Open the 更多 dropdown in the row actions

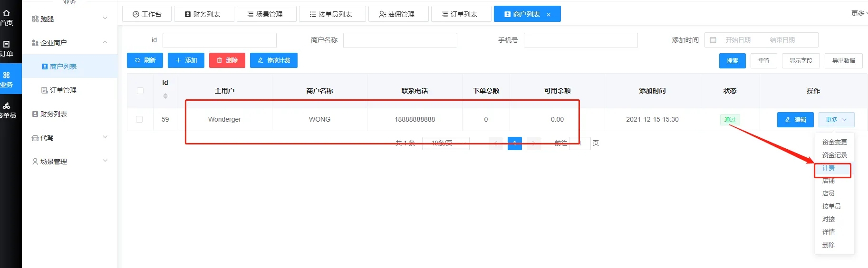click(x=836, y=120)
